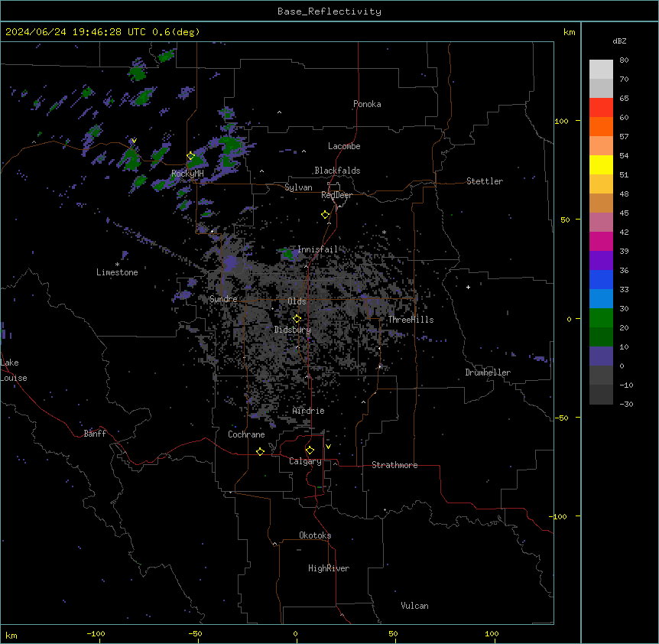This screenshot has height=644, width=659.
Task: Choose the blue swatch between 36 and 33
Action: (x=601, y=279)
